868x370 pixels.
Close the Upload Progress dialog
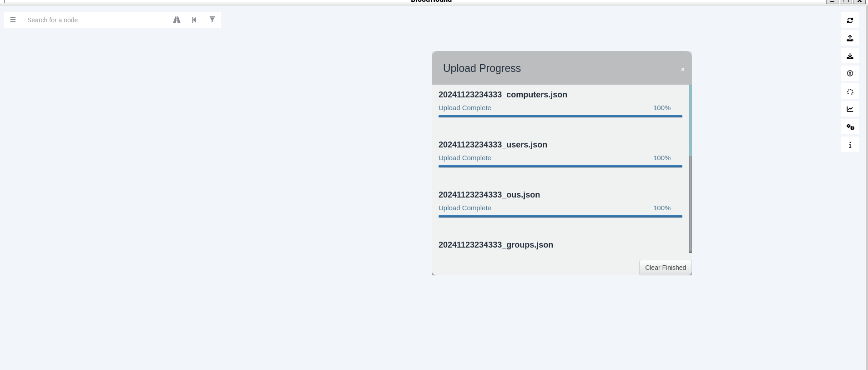coord(682,70)
